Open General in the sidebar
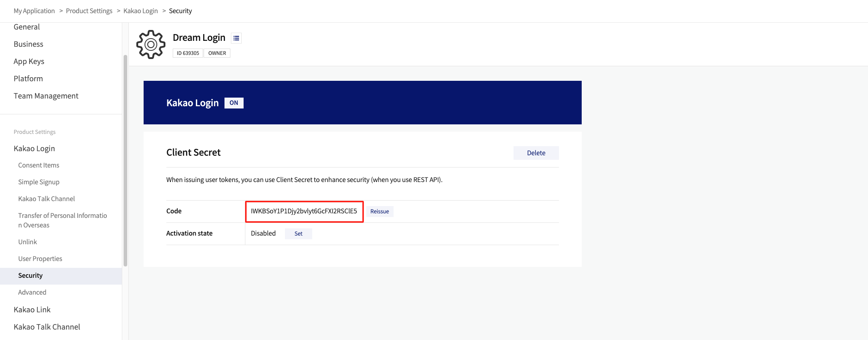 click(27, 27)
